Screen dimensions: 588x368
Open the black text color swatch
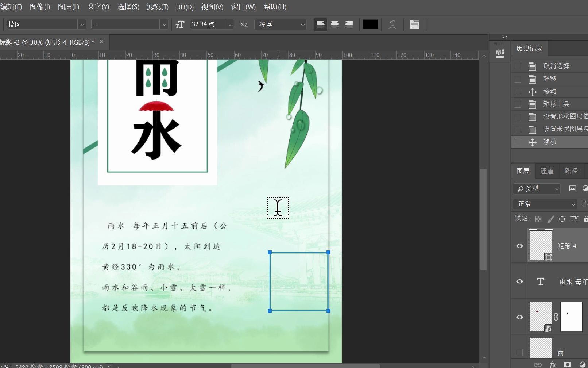click(370, 24)
